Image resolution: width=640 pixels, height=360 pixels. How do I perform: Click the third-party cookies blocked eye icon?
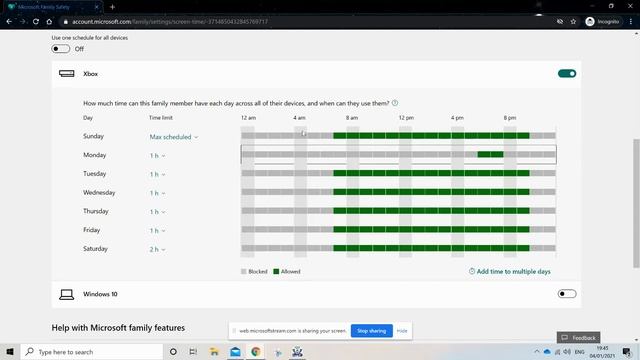click(x=560, y=22)
